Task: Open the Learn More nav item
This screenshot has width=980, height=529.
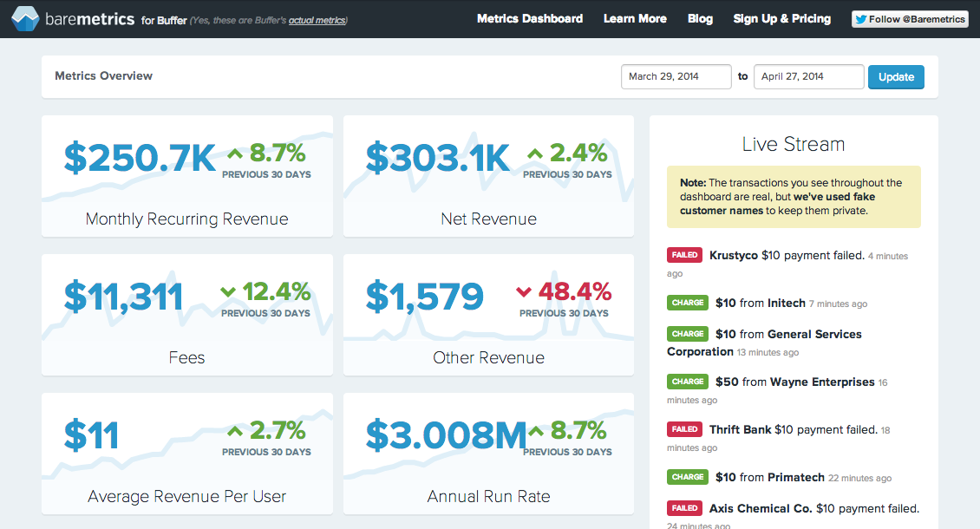Action: tap(635, 19)
